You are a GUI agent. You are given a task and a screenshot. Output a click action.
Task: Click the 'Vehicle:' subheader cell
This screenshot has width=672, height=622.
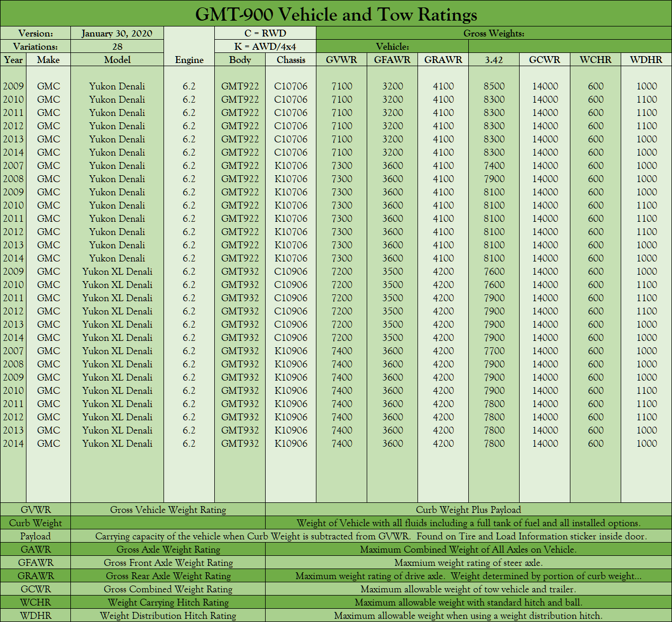tap(392, 47)
